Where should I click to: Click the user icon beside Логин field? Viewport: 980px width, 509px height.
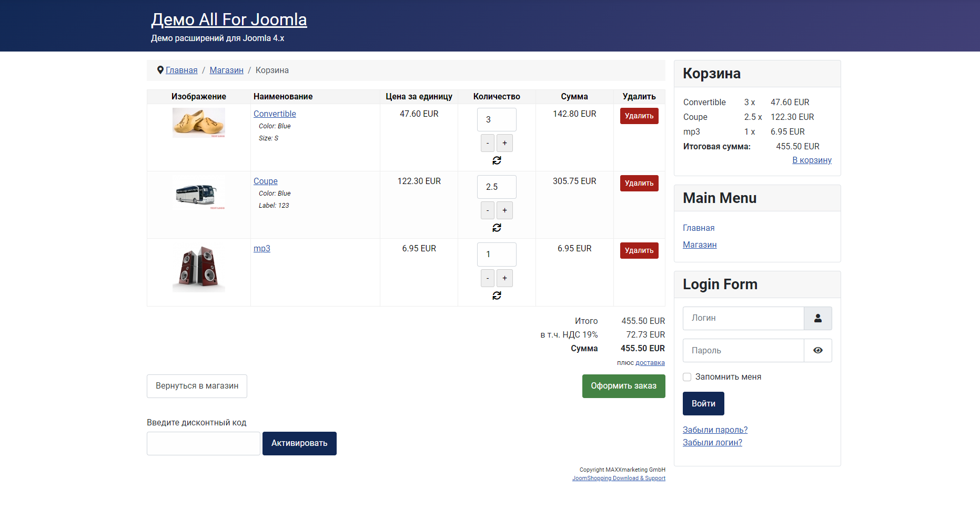[818, 318]
